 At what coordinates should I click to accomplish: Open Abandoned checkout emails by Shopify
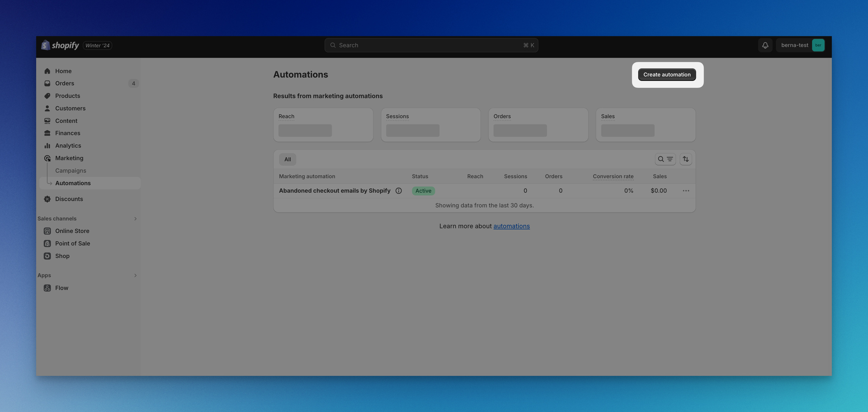334,191
